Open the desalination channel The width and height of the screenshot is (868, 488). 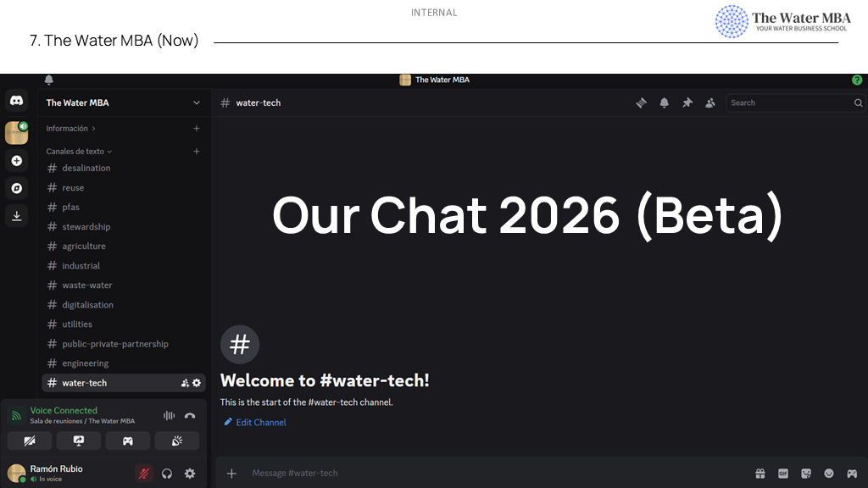124,169
